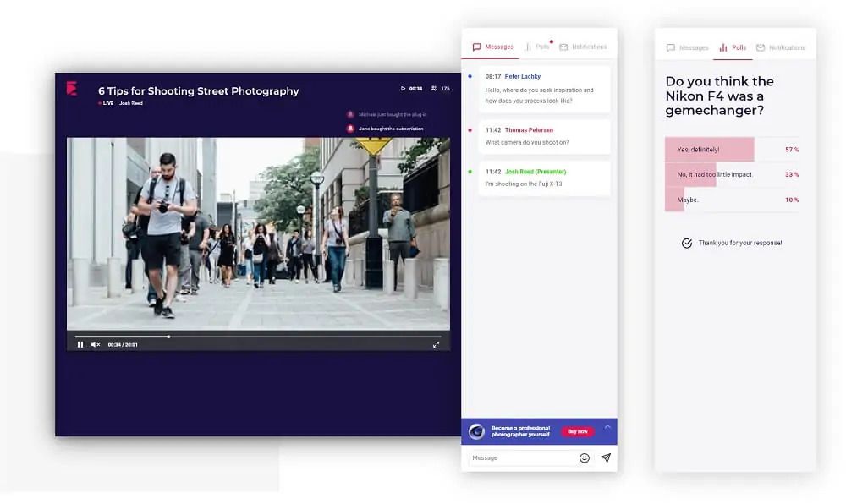Collapse the photographer promotion banner
The height and width of the screenshot is (504, 846).
(607, 427)
